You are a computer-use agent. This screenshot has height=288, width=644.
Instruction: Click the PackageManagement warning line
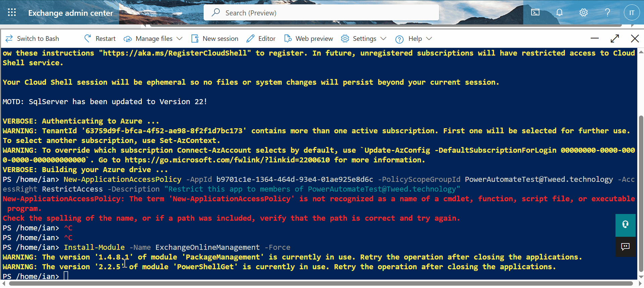(x=292, y=257)
